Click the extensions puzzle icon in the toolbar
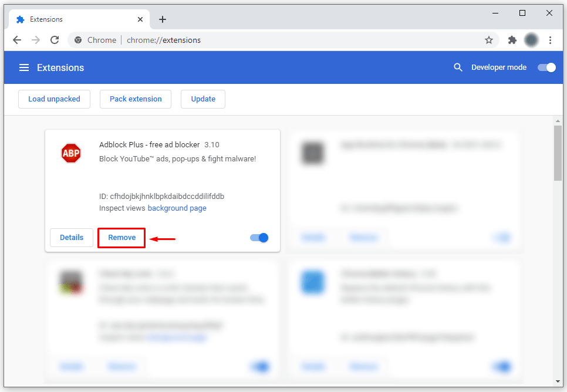 [512, 40]
